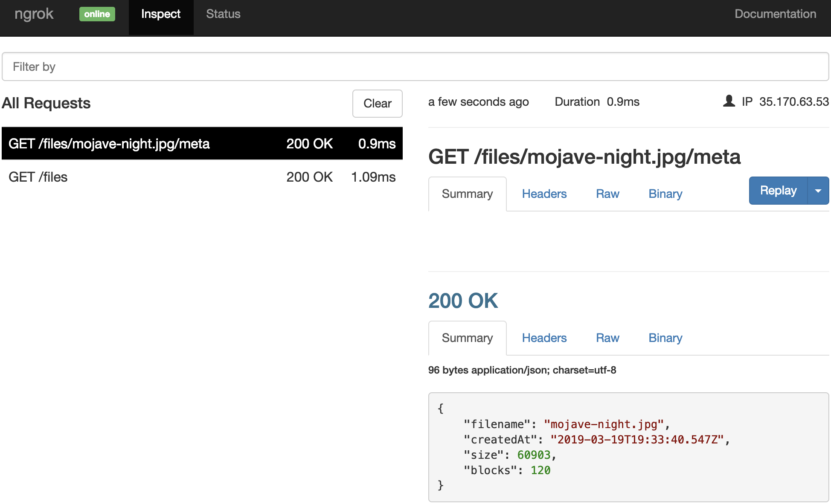This screenshot has width=831, height=504.
Task: Open response Binary tab under 200 OK
Action: 665,338
